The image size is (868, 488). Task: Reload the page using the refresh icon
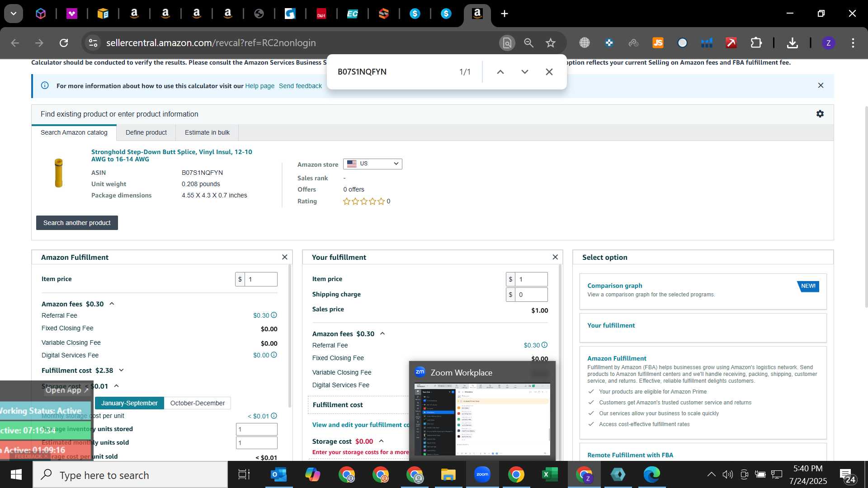coord(64,43)
